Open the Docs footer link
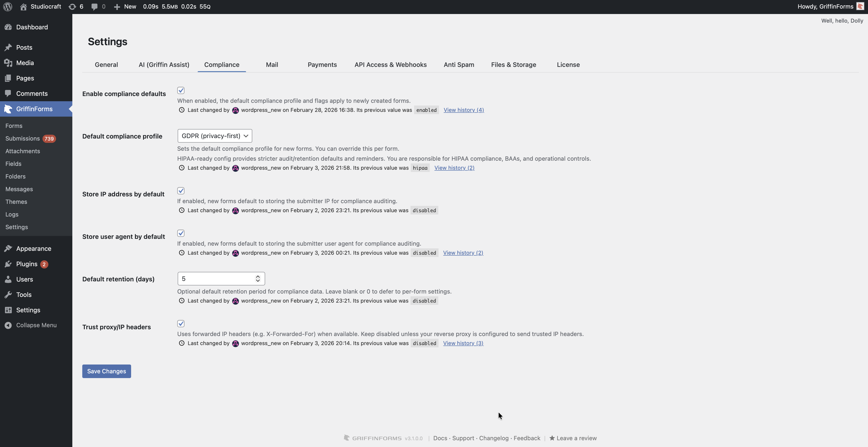 pos(440,438)
